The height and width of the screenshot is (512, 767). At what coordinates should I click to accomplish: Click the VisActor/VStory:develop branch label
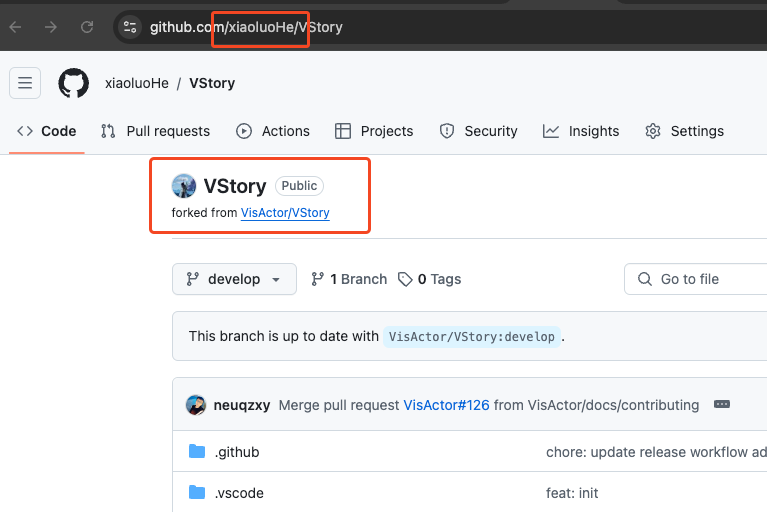pos(472,336)
